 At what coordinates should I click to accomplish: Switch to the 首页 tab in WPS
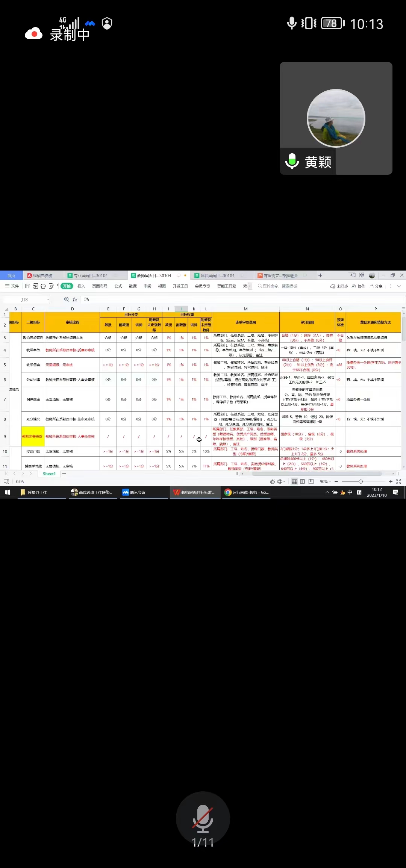pyautogui.click(x=11, y=275)
